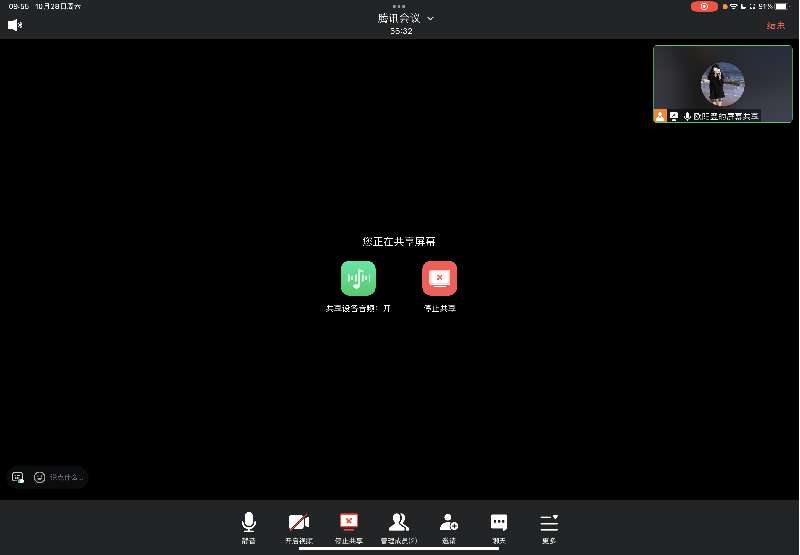Image resolution: width=800 pixels, height=555 pixels.
Task: Click the red End meeting text
Action: tap(775, 26)
